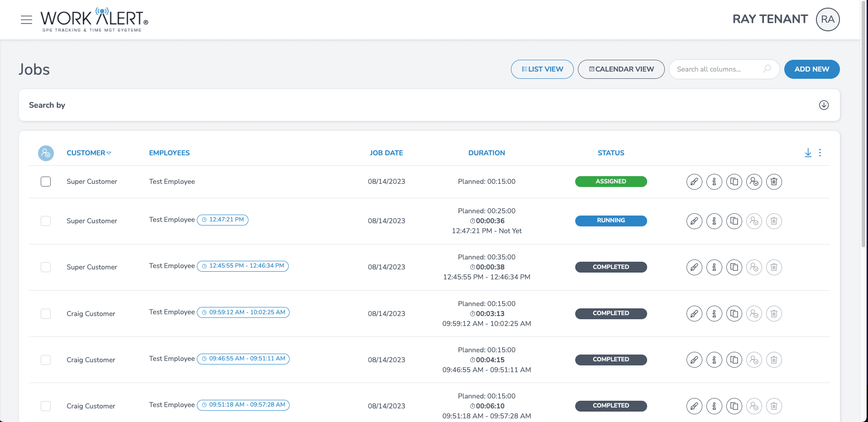Click the edit icon for the Assigned job

(694, 182)
